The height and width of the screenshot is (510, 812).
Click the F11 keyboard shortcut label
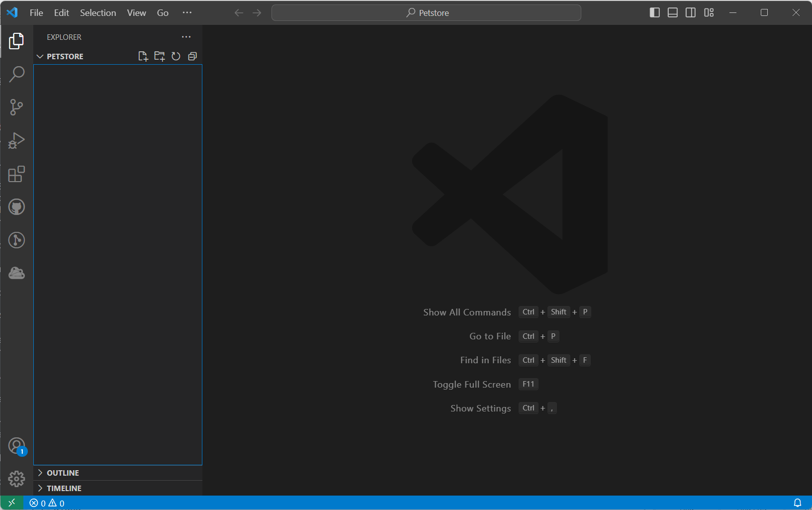(x=529, y=384)
